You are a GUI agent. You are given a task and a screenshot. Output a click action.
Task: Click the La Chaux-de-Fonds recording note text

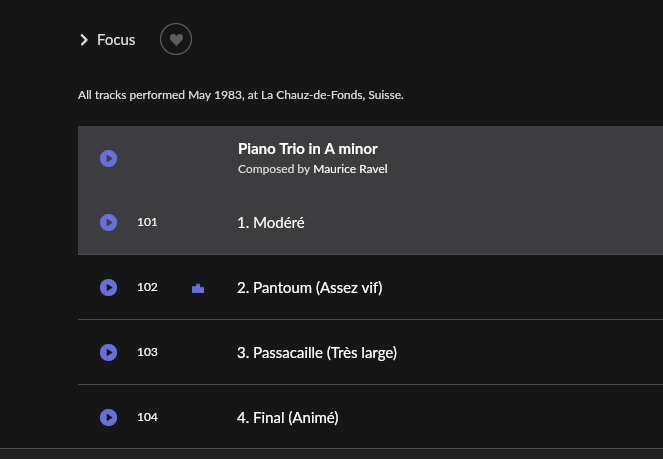pos(241,95)
